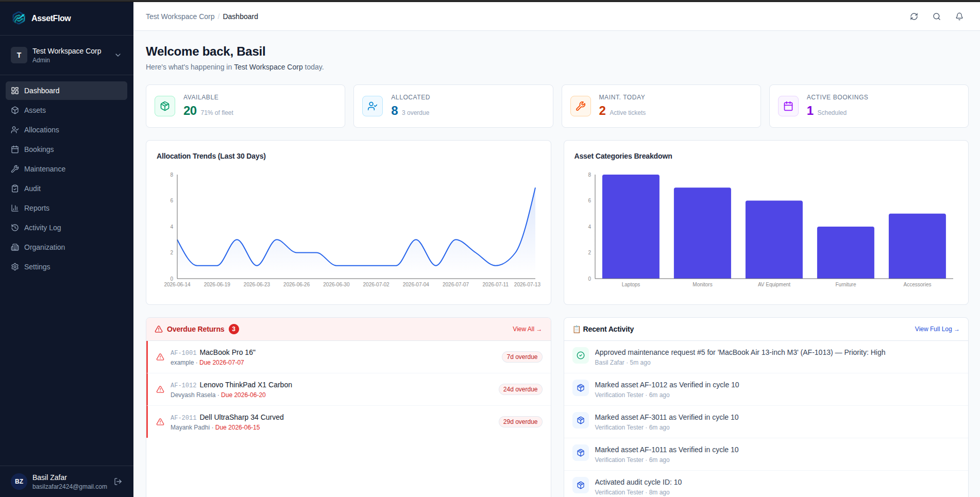This screenshot has height=497, width=980.
Task: Click the Laptops bar in the chart
Action: coord(631,227)
